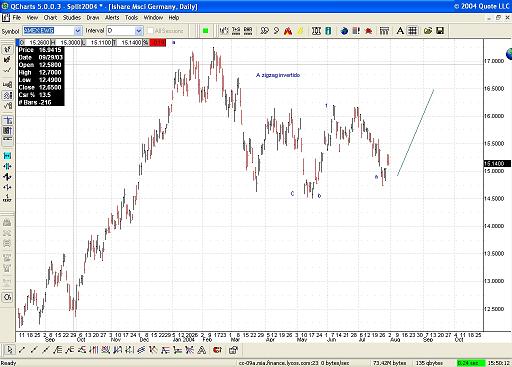Image resolution: width=512 pixels, height=367 pixels.
Task: Click the bottom circular icon in left sidebar
Action: click(x=7, y=297)
